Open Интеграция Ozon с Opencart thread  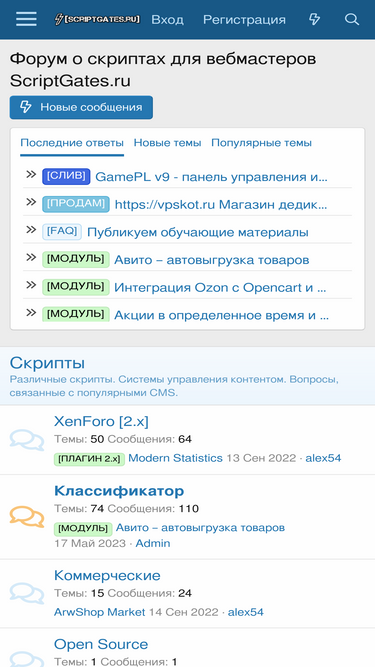tap(220, 288)
